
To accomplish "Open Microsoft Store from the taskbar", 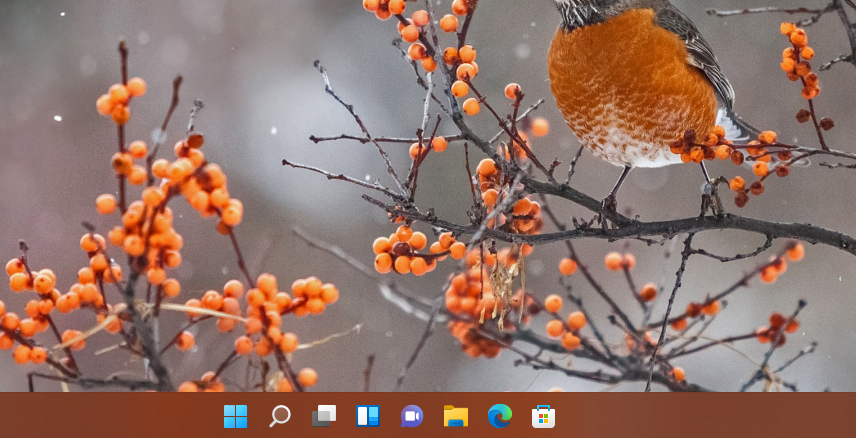I will click(x=544, y=416).
